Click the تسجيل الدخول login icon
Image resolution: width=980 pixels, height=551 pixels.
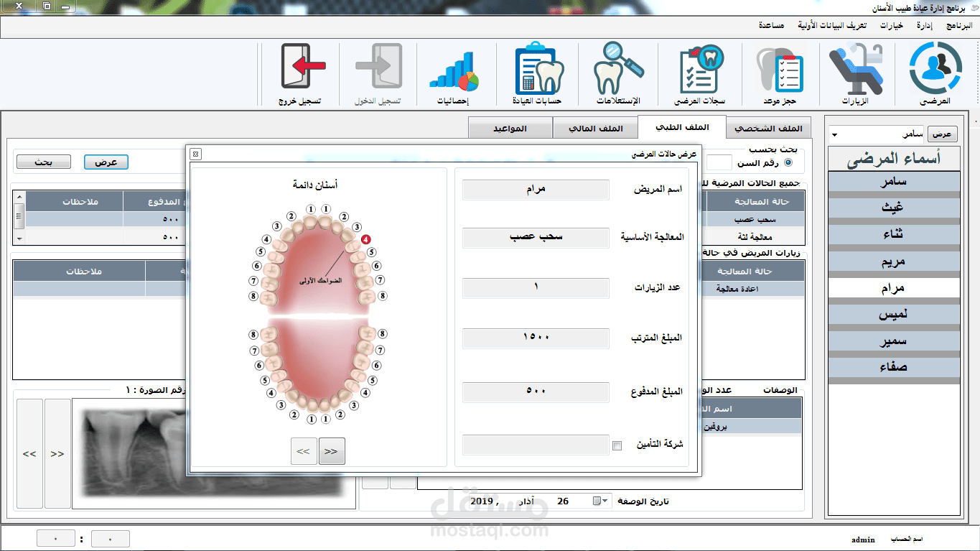click(378, 73)
